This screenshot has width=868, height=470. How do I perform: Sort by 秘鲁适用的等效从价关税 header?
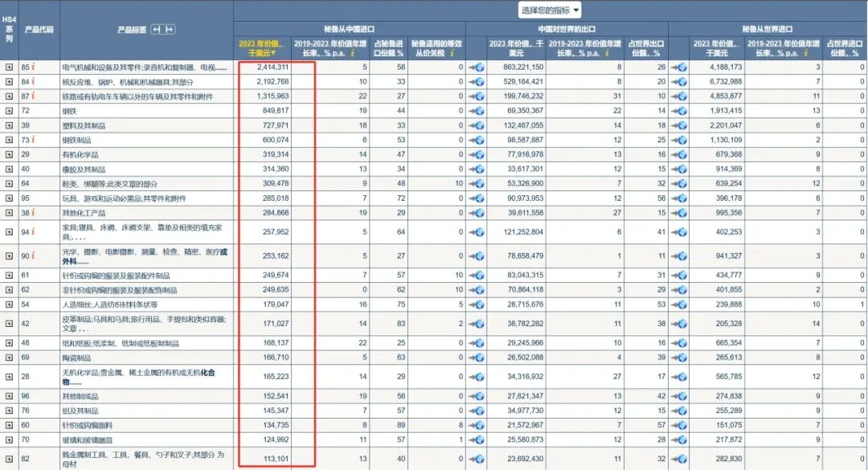(436, 47)
